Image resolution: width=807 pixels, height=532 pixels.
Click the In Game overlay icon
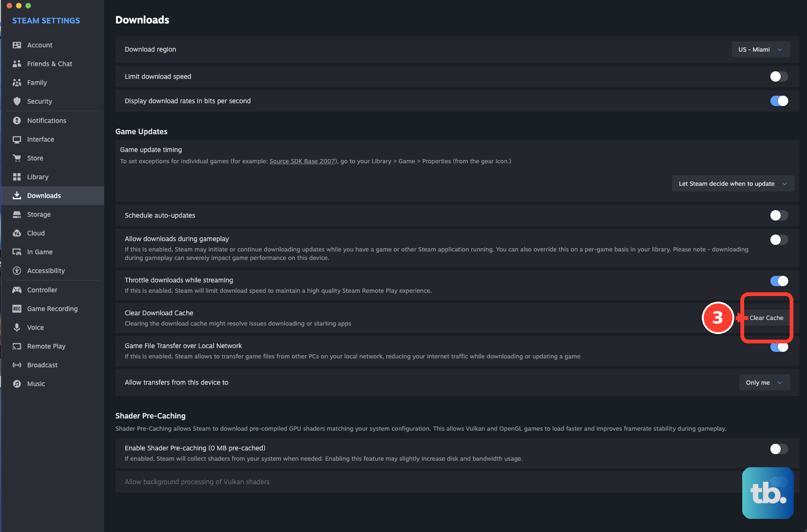tap(17, 252)
